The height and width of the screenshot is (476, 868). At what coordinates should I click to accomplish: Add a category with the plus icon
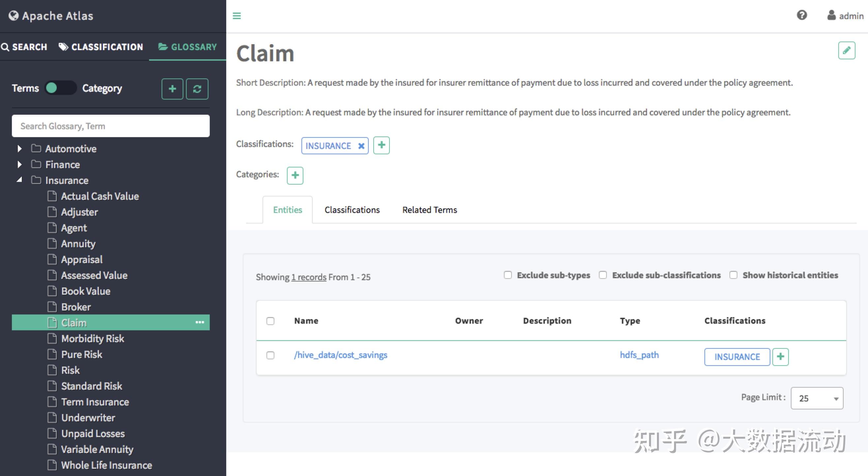(x=295, y=175)
